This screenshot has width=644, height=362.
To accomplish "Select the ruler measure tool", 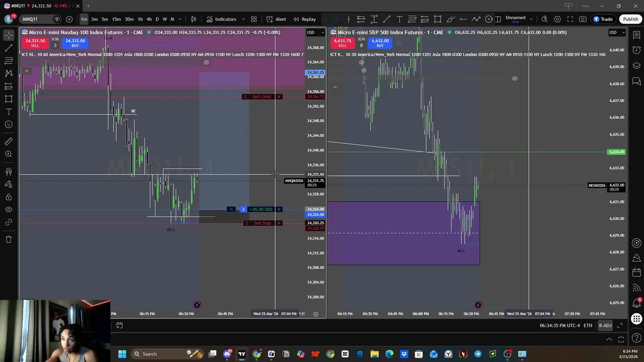I will click(x=9, y=141).
